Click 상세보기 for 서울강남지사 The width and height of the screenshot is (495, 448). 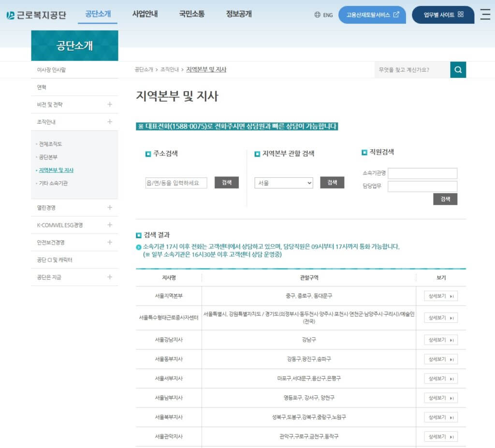440,340
